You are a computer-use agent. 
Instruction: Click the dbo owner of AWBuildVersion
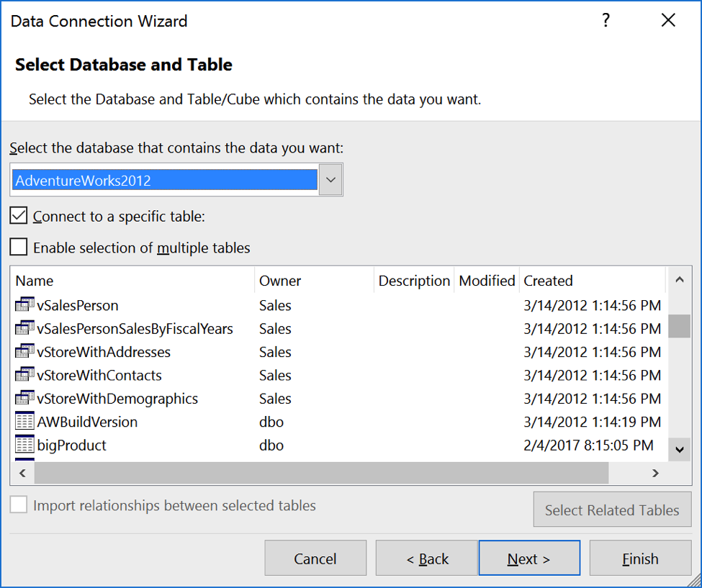[271, 422]
